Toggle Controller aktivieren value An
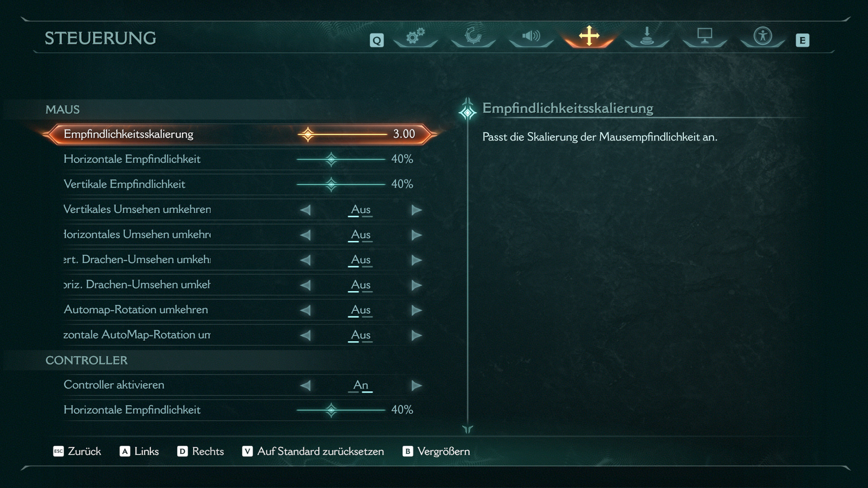 click(x=360, y=385)
